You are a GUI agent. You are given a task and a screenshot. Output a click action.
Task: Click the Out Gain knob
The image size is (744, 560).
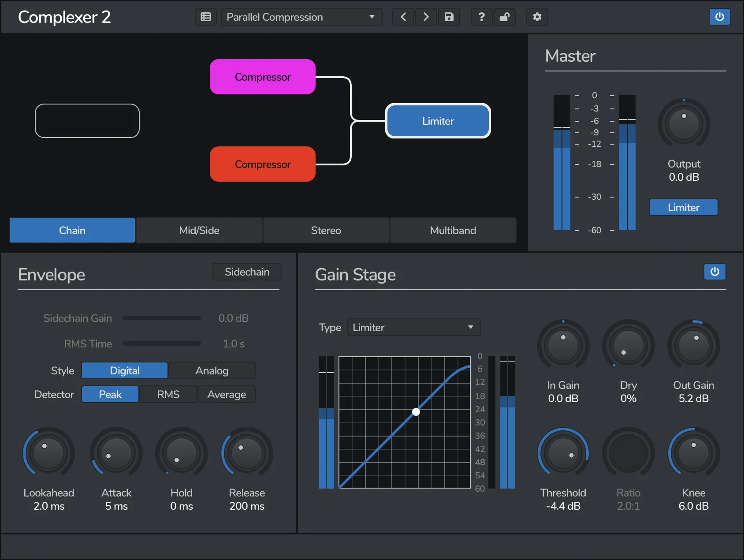pyautogui.click(x=694, y=345)
